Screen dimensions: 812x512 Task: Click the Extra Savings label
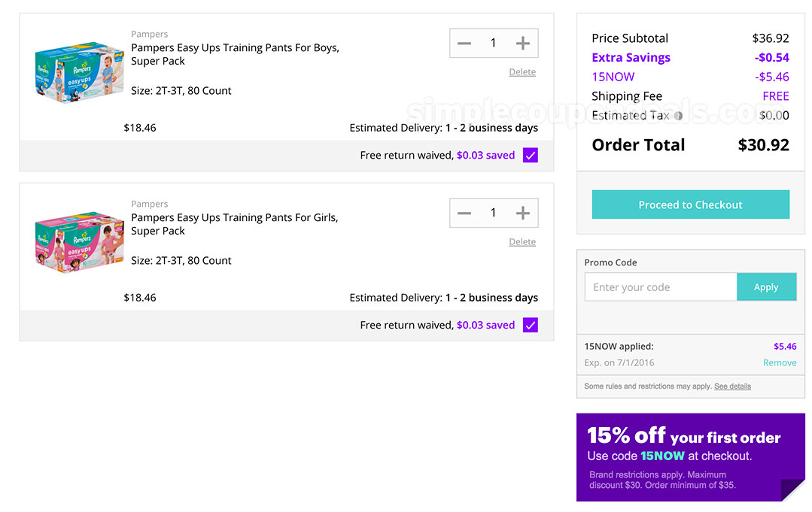click(631, 57)
